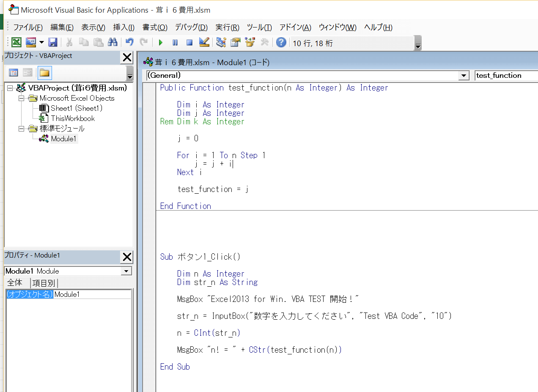Image resolution: width=538 pixels, height=392 pixels.
Task: Open project panel toolbar options arrow
Action: 130,74
